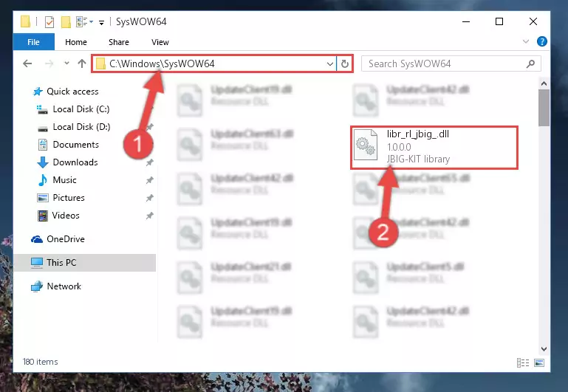Viewport: 568px width, 392px height.
Task: Maximize the SysWOW64 window
Action: [499, 21]
